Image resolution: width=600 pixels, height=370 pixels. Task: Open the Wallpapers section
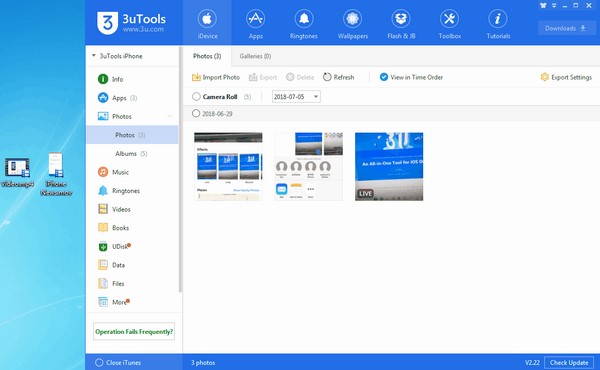pyautogui.click(x=352, y=23)
